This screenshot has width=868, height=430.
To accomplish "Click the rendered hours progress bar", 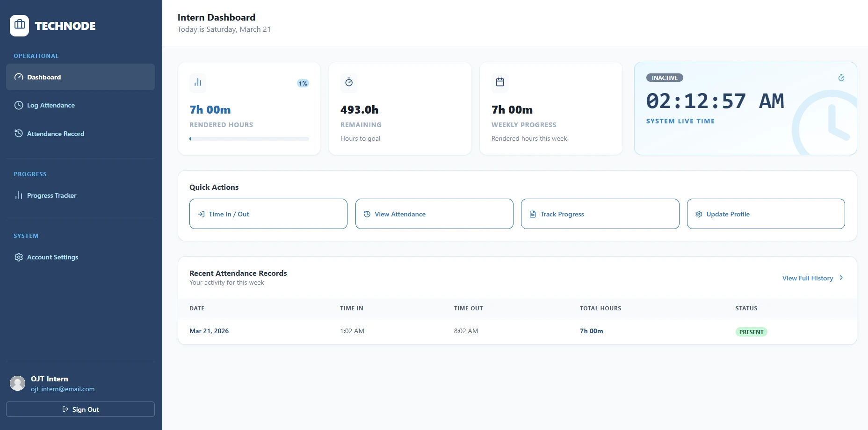I will pyautogui.click(x=249, y=139).
